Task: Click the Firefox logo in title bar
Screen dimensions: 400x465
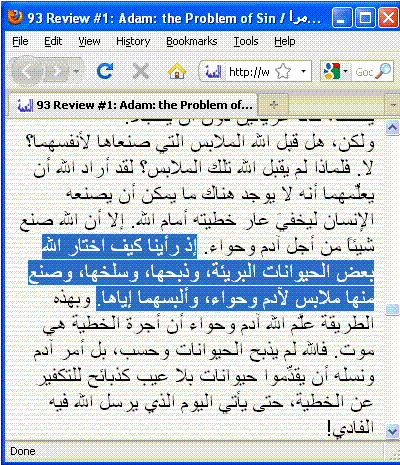Action: pos(15,17)
